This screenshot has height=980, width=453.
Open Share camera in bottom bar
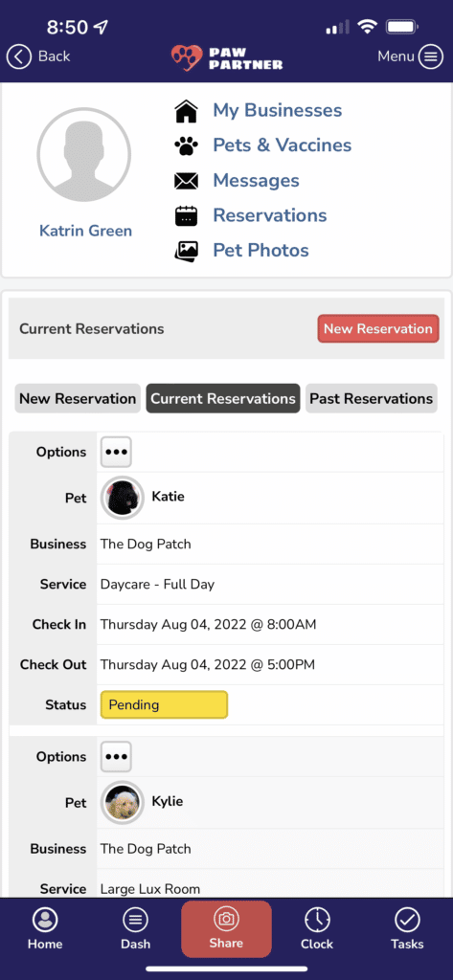click(226, 928)
